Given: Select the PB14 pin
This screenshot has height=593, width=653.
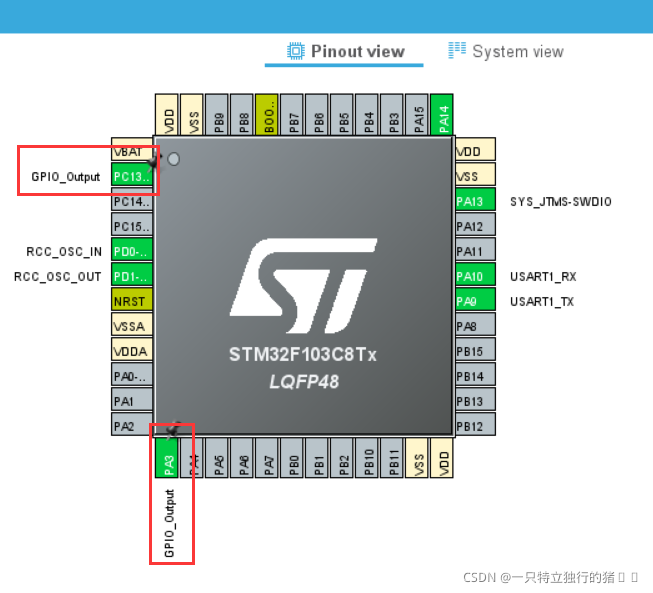Looking at the screenshot, I should click(x=475, y=376).
